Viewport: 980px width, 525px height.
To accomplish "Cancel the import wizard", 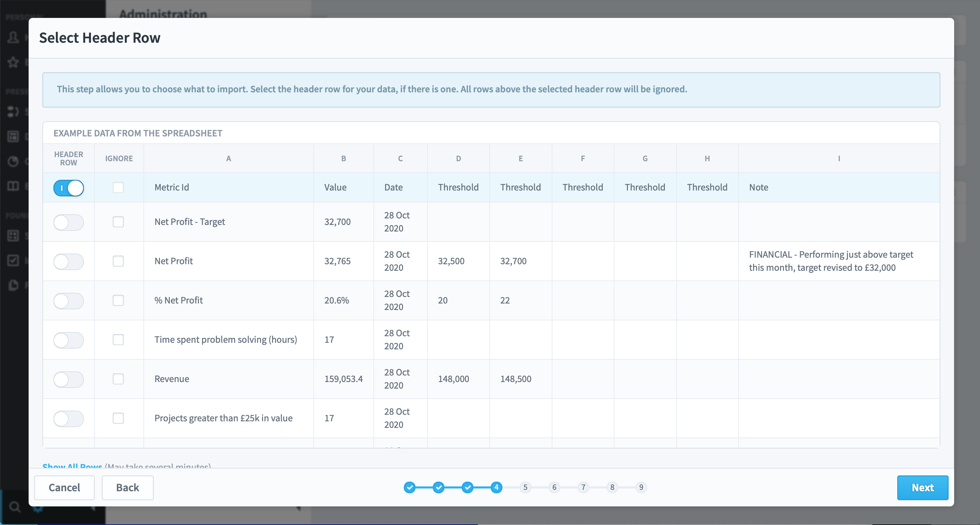I will [64, 487].
